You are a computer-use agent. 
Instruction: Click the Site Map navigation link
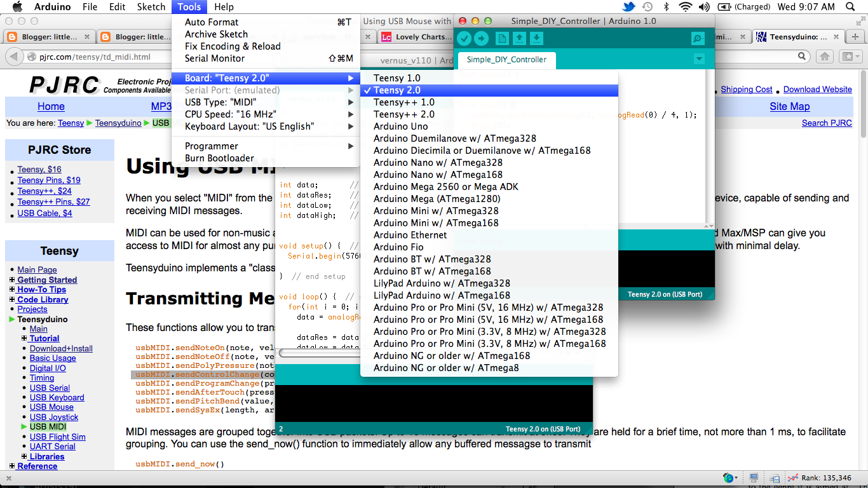(790, 107)
